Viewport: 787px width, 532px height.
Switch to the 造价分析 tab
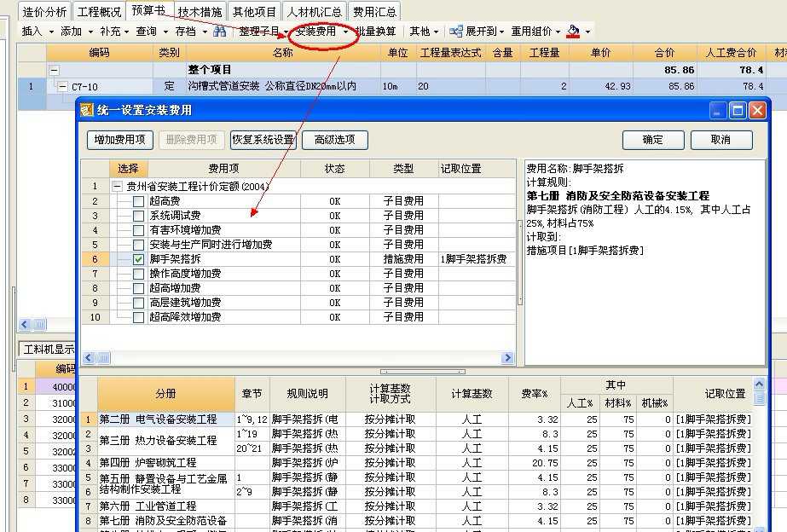click(x=44, y=12)
